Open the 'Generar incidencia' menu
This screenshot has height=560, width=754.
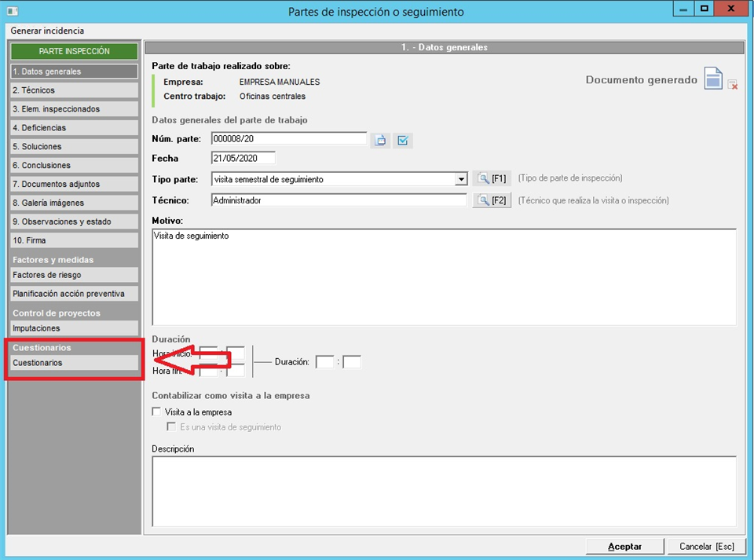[x=47, y=31]
